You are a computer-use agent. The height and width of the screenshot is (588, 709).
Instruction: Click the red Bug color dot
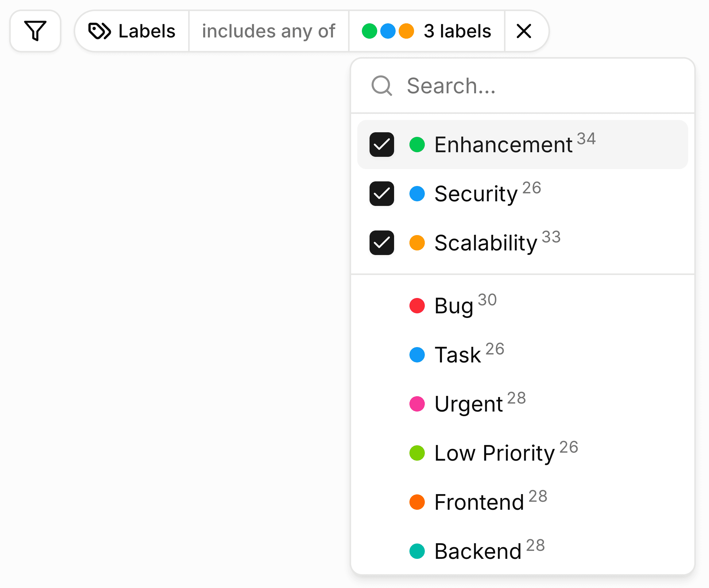point(417,306)
